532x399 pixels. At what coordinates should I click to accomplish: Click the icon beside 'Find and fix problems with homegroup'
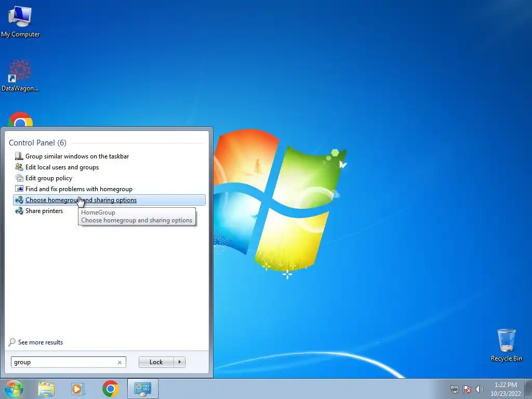click(x=19, y=189)
